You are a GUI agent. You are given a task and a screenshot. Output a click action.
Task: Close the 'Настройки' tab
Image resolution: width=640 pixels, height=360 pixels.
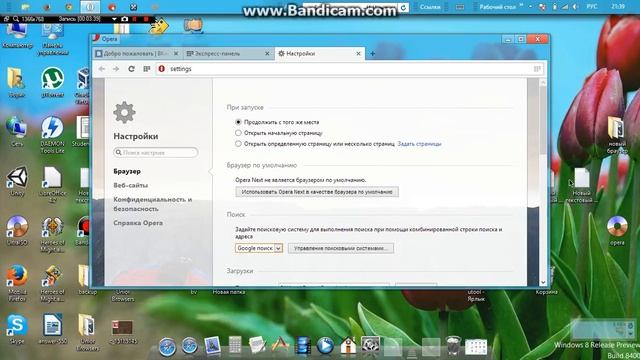coord(358,53)
